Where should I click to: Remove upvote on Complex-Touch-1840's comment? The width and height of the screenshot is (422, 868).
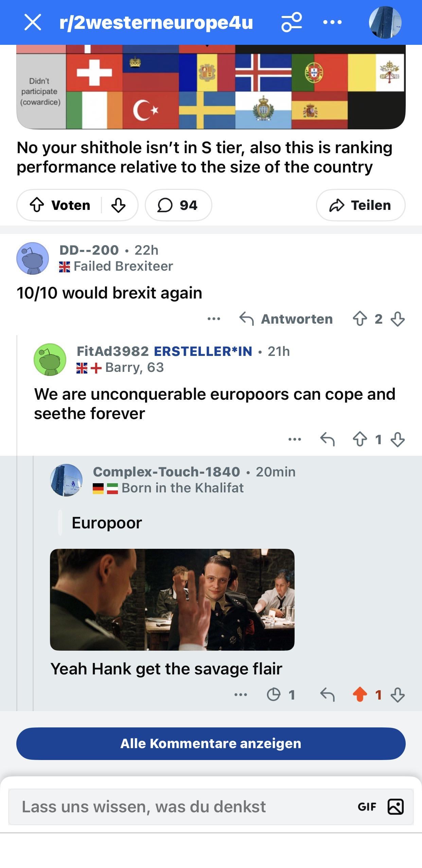[360, 695]
